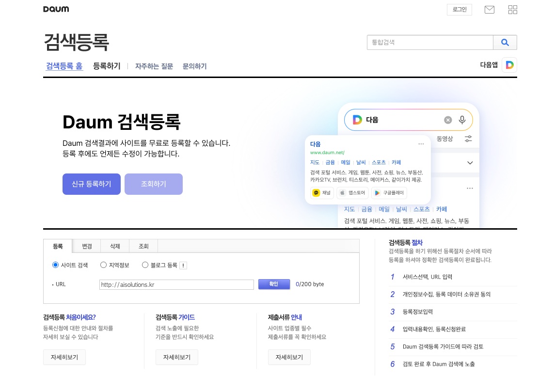Click the 제출서류 안내 heading
This screenshot has height=392, width=538.
[285, 317]
